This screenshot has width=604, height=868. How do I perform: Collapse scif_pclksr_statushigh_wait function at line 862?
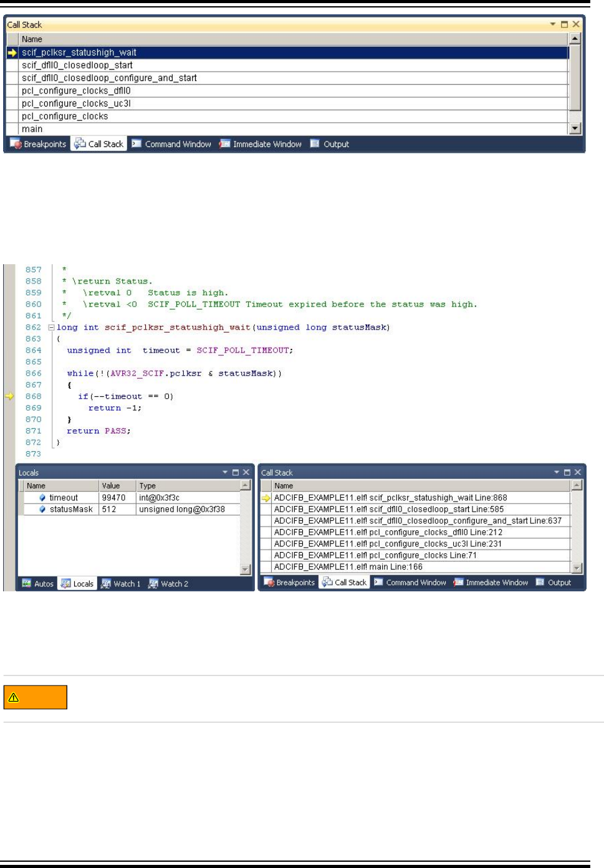tap(52, 328)
